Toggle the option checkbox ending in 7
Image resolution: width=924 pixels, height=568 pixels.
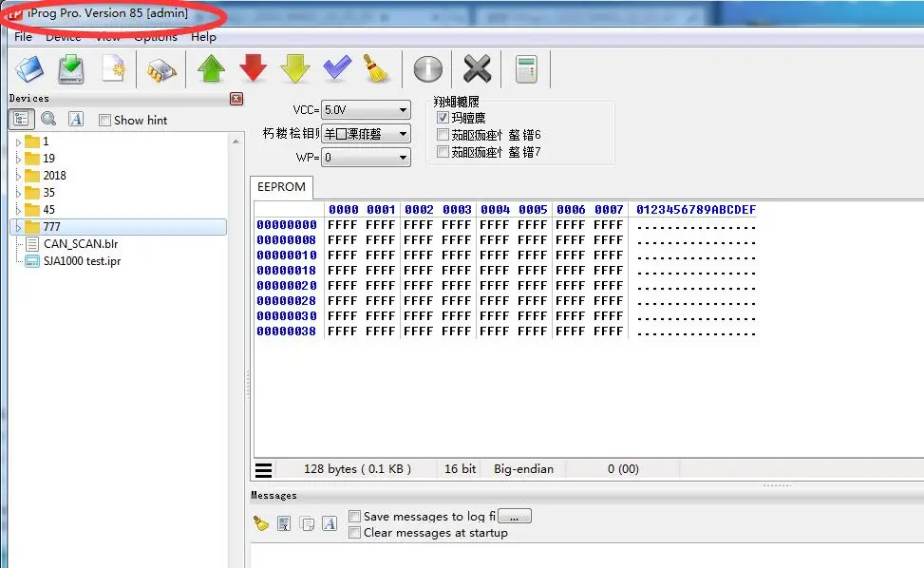(443, 152)
